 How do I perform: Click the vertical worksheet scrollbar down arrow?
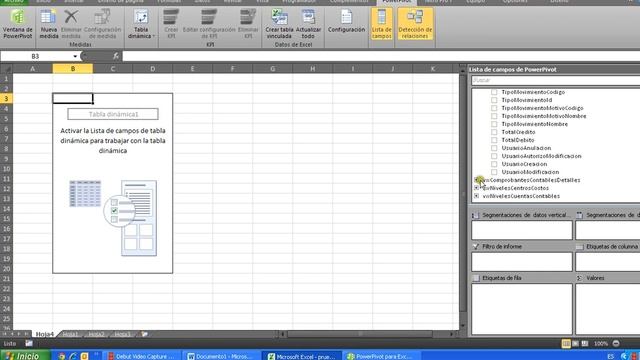462,326
